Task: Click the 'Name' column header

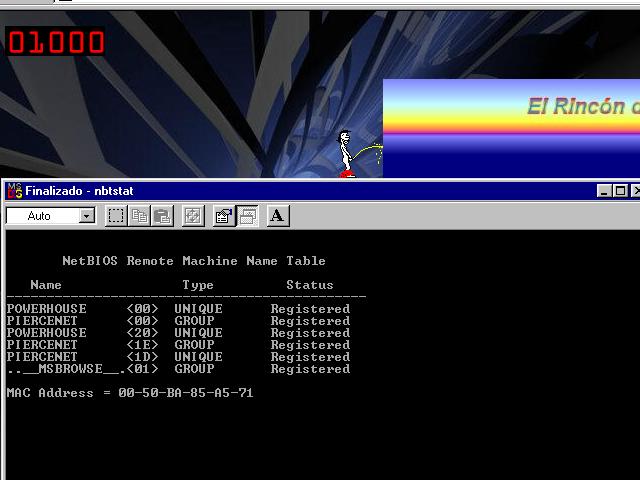Action: pyautogui.click(x=46, y=284)
